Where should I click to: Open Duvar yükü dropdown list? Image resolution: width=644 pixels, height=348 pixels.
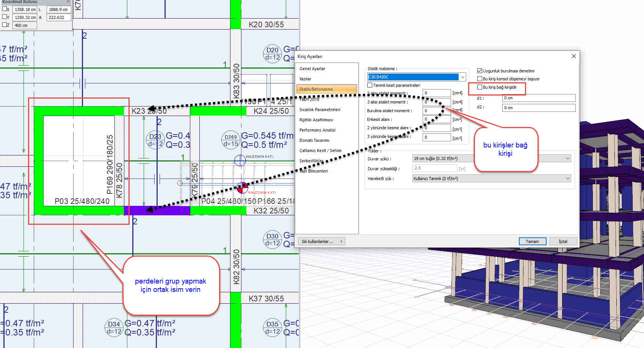pos(492,158)
